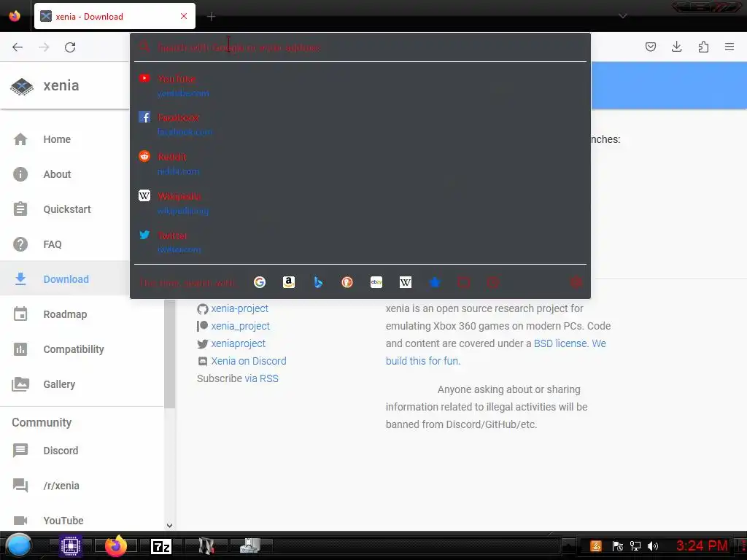Image resolution: width=747 pixels, height=560 pixels.
Task: Click the Quickstart clipboard icon
Action: point(20,209)
